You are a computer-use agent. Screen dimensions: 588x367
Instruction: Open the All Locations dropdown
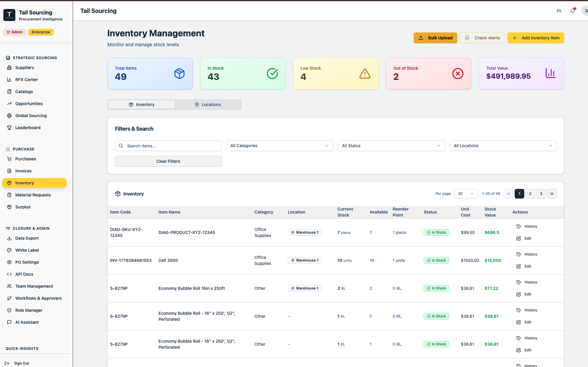tap(503, 146)
